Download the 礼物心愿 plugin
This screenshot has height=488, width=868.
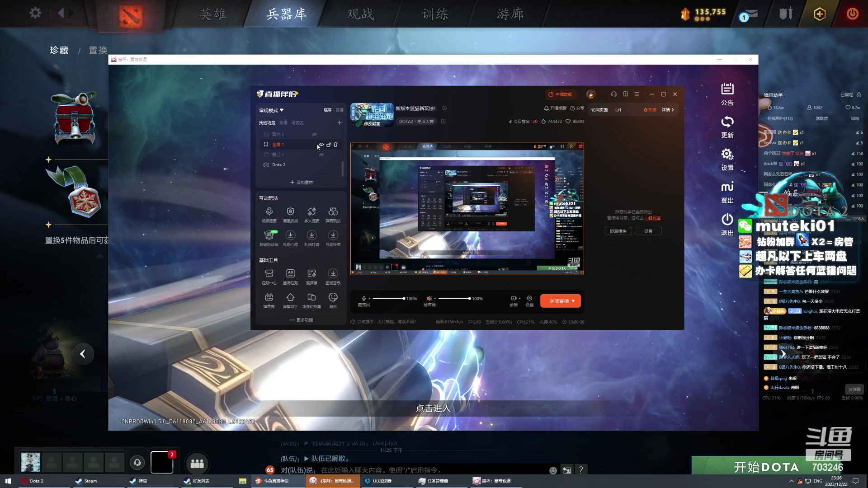click(x=290, y=238)
